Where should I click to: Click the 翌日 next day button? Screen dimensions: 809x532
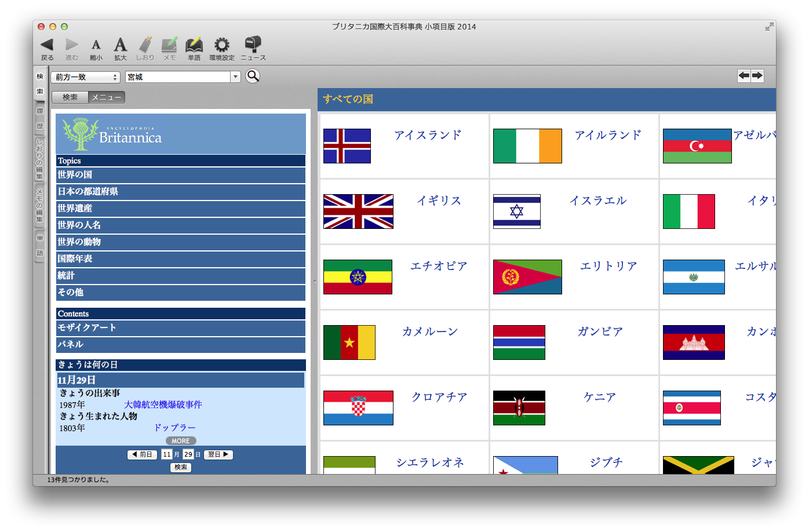[218, 455]
